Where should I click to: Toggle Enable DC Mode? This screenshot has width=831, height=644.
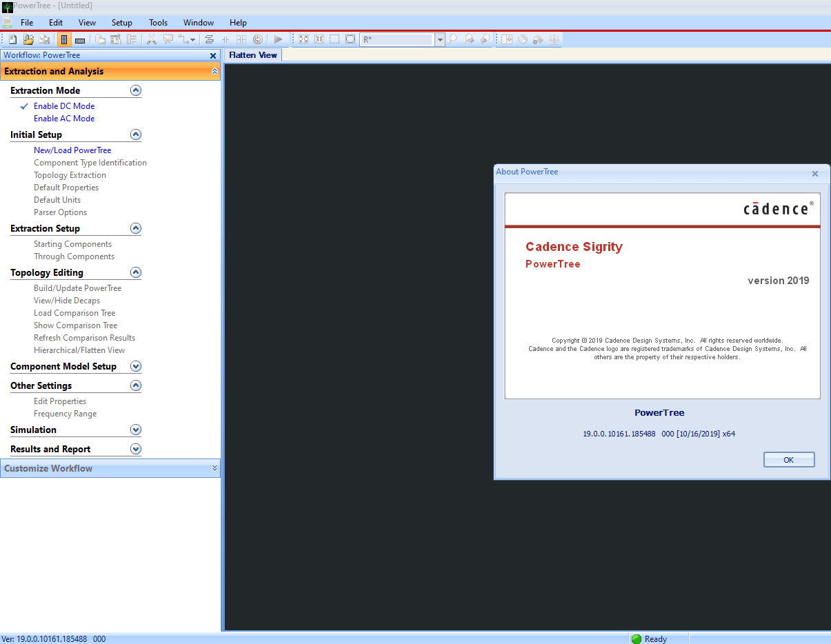coord(64,106)
